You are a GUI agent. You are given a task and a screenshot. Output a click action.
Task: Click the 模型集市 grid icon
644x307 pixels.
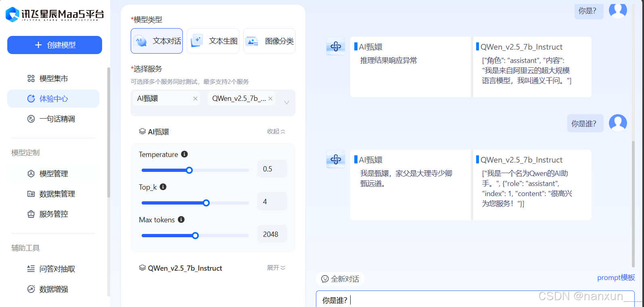31,78
